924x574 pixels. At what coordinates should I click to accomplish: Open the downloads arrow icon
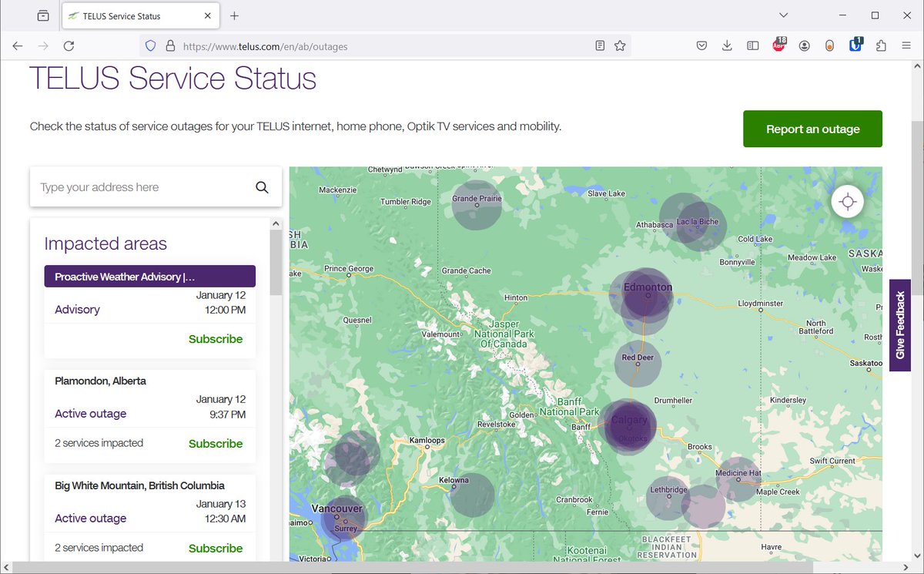pos(727,46)
